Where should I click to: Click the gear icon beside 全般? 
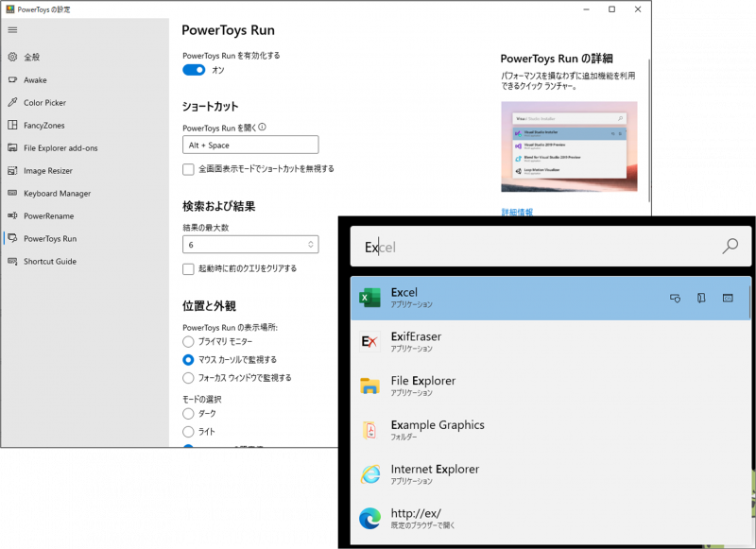point(12,57)
